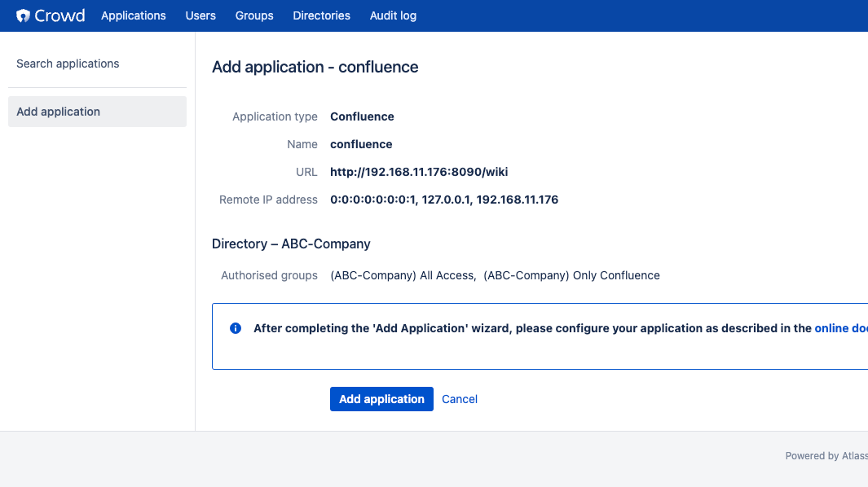This screenshot has width=868, height=487.
Task: Click the Directory – ABC-Company heading
Action: pos(291,243)
